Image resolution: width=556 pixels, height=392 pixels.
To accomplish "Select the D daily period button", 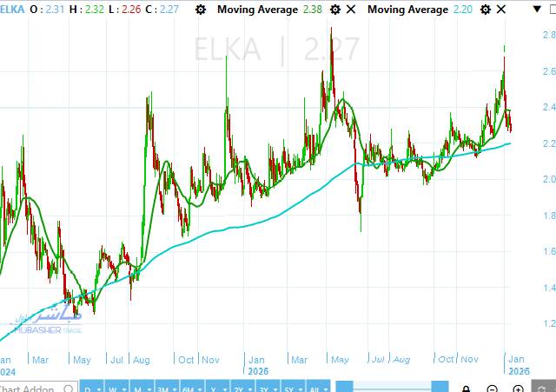I will coord(89,387).
